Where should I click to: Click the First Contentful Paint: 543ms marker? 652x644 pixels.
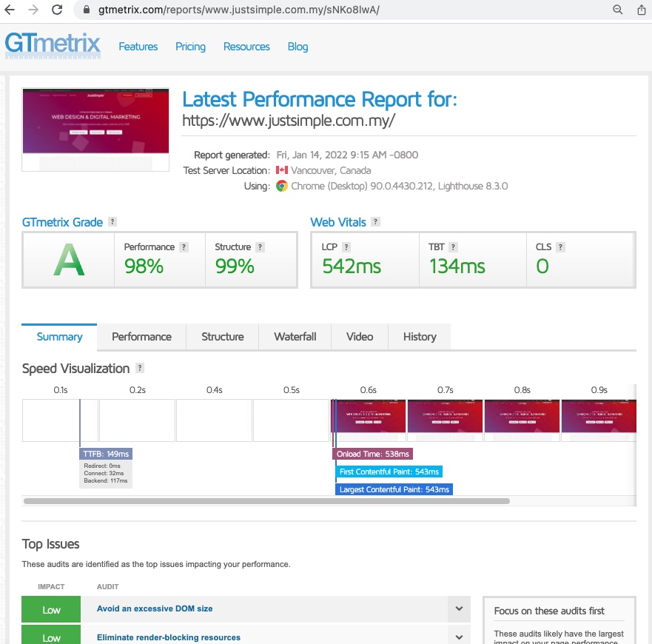pos(389,472)
